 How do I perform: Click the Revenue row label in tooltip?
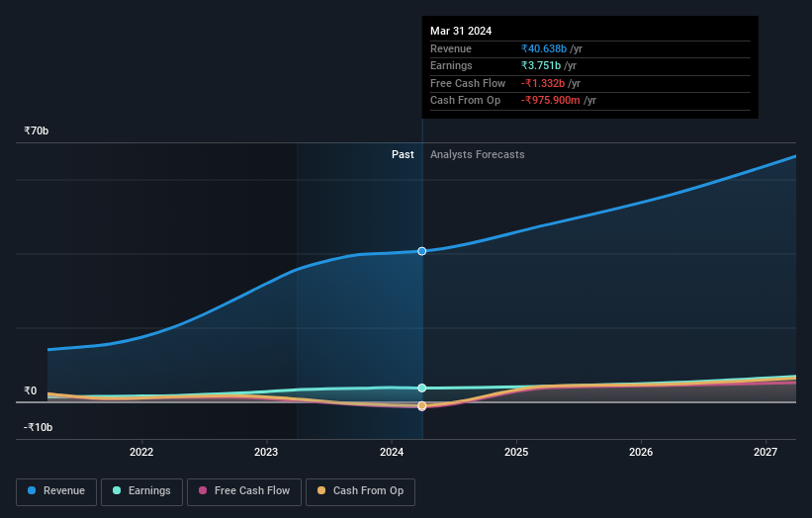tap(451, 48)
